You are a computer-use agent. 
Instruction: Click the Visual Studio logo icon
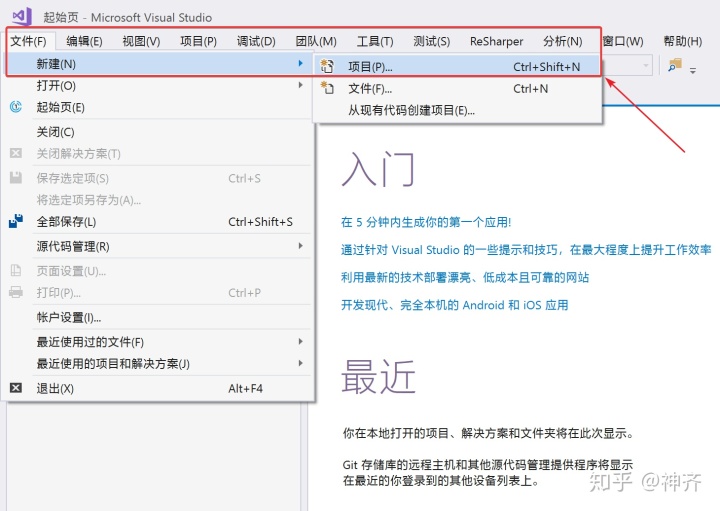point(21,17)
